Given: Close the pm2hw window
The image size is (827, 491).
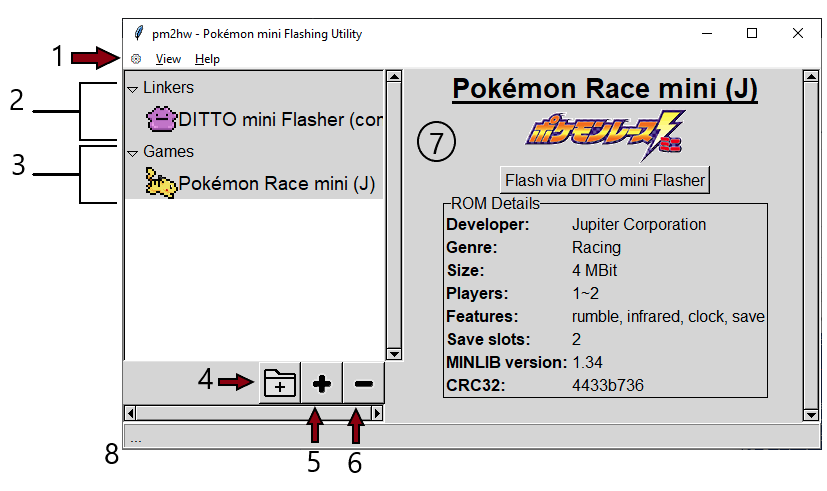Looking at the screenshot, I should coord(797,33).
